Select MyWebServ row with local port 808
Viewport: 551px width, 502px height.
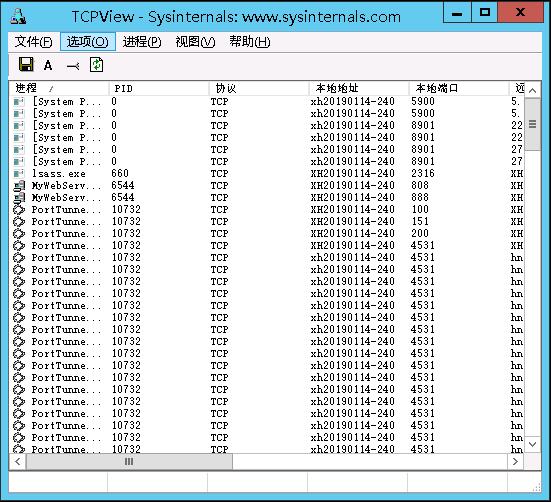pyautogui.click(x=267, y=185)
